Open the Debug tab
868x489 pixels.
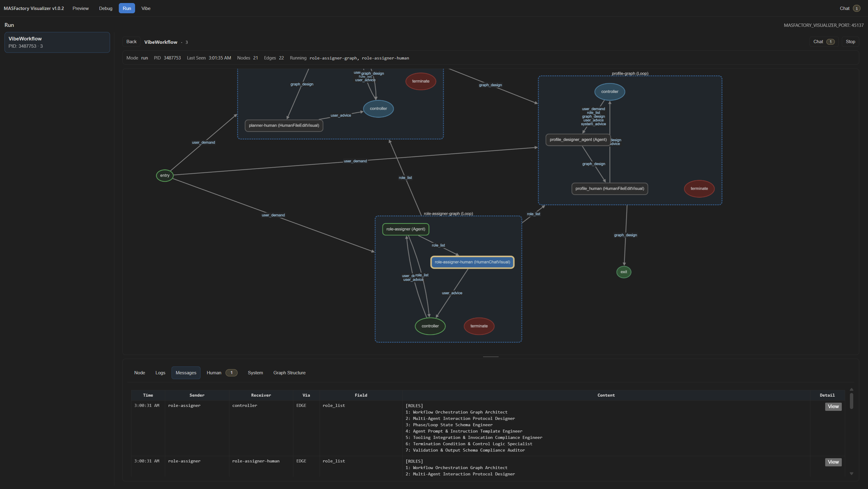coord(106,8)
